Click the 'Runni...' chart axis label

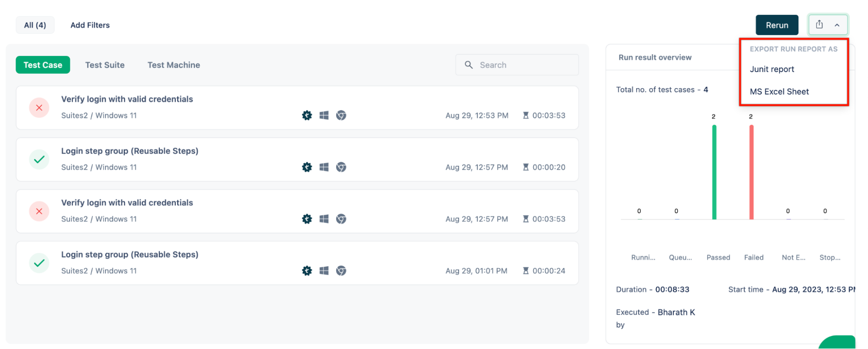pos(643,257)
